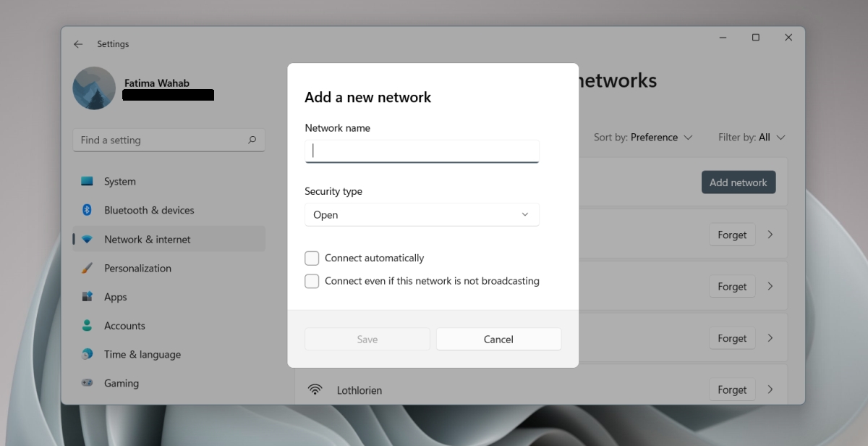Screen dimensions: 868x446
Task: Open Gaming settings category
Action: [x=169, y=383]
